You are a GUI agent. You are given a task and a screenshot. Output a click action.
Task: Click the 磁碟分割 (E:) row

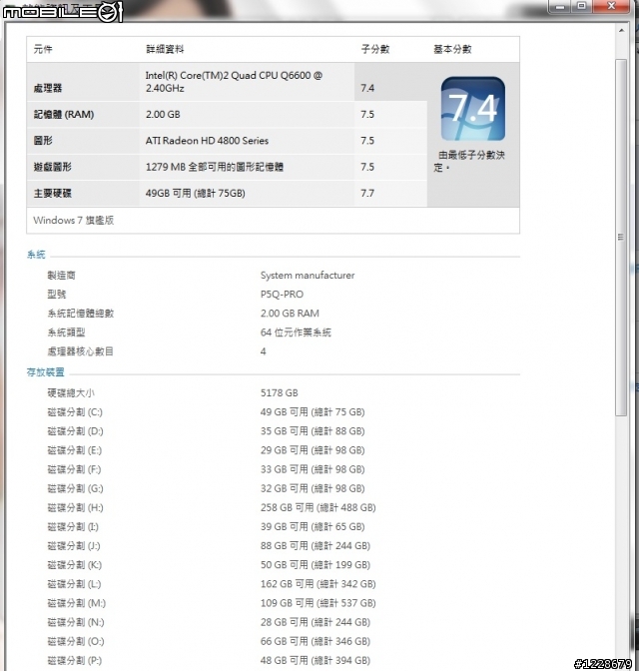[x=206, y=450]
